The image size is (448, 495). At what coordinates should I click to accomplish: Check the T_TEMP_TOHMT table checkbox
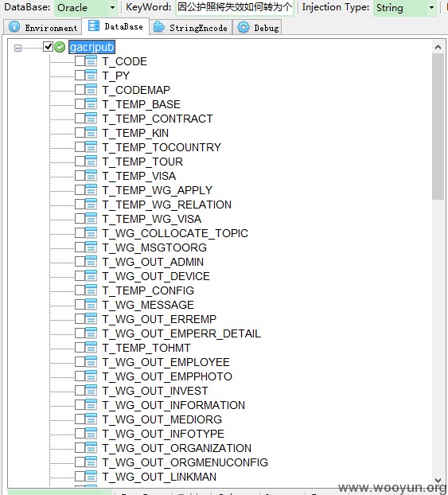pos(80,348)
